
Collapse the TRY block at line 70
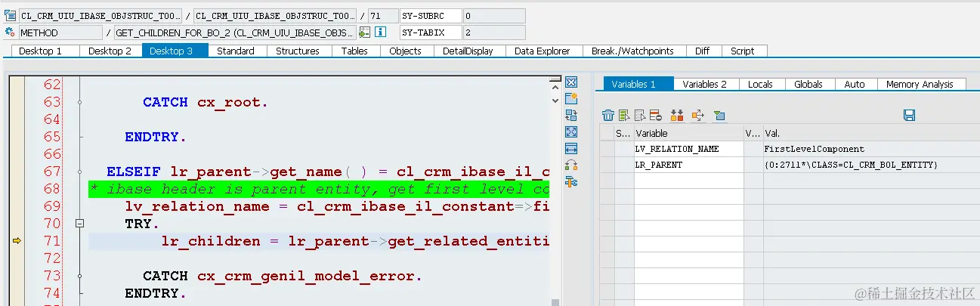[79, 224]
